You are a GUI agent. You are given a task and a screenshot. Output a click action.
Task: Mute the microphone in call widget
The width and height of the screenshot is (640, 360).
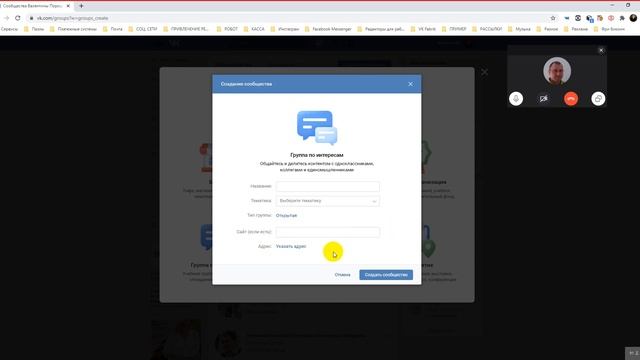[x=516, y=98]
